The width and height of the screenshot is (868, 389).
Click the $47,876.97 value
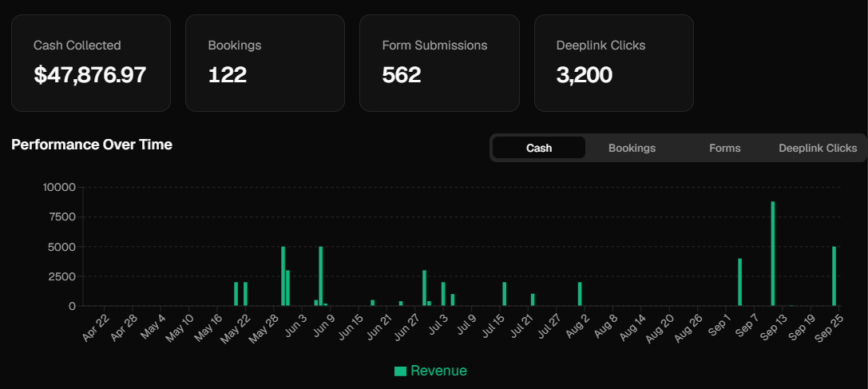pos(89,75)
